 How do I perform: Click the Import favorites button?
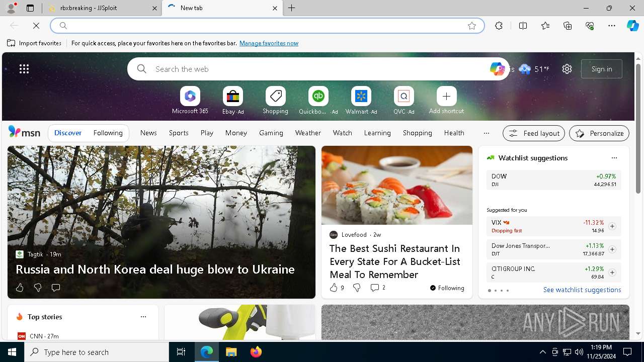[x=34, y=43]
